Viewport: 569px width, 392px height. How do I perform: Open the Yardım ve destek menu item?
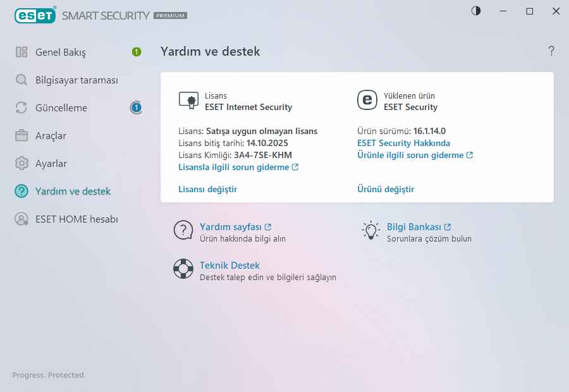coord(73,192)
